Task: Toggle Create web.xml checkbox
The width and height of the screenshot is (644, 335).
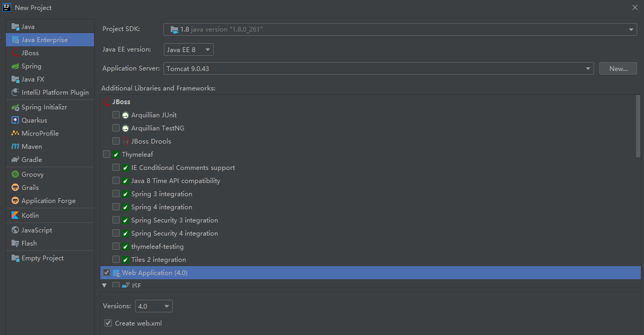Action: pyautogui.click(x=108, y=323)
